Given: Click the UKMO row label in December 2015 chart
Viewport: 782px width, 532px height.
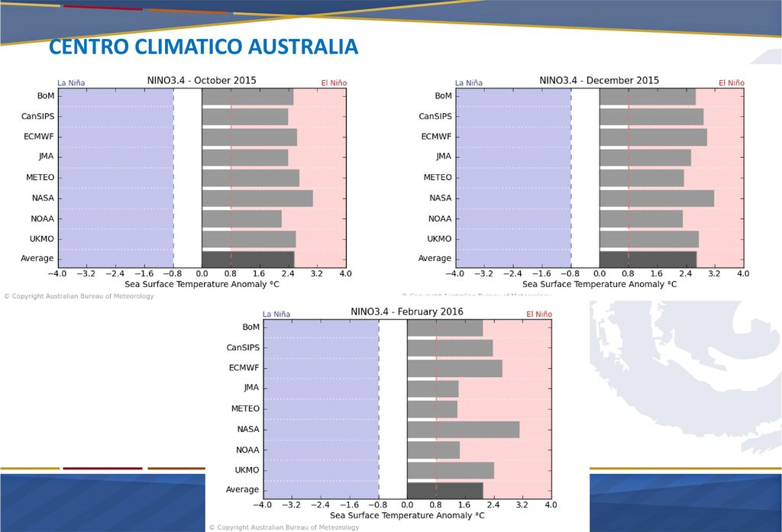Looking at the screenshot, I should click(439, 239).
